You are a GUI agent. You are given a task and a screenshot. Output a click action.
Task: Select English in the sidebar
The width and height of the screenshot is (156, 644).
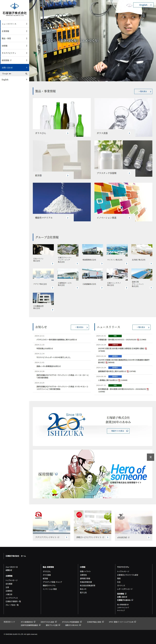[14, 79]
